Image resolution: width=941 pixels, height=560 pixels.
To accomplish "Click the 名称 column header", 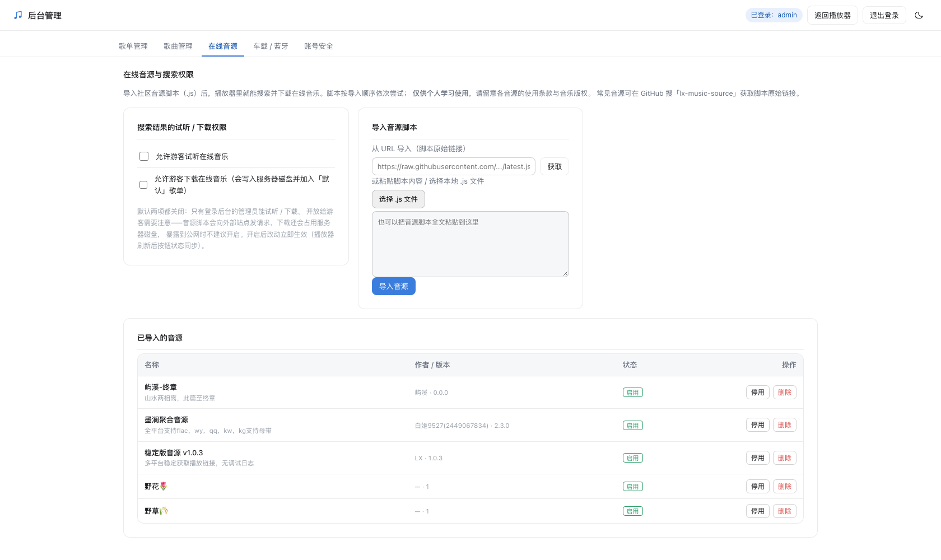I will point(152,365).
